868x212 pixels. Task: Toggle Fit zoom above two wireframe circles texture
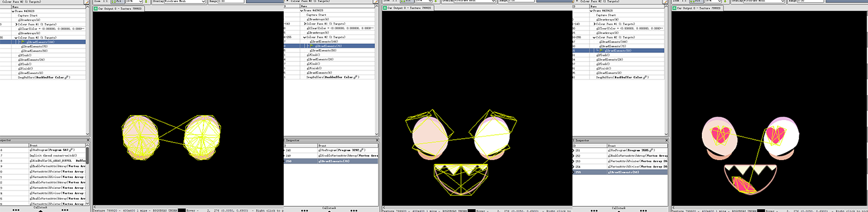118,2
